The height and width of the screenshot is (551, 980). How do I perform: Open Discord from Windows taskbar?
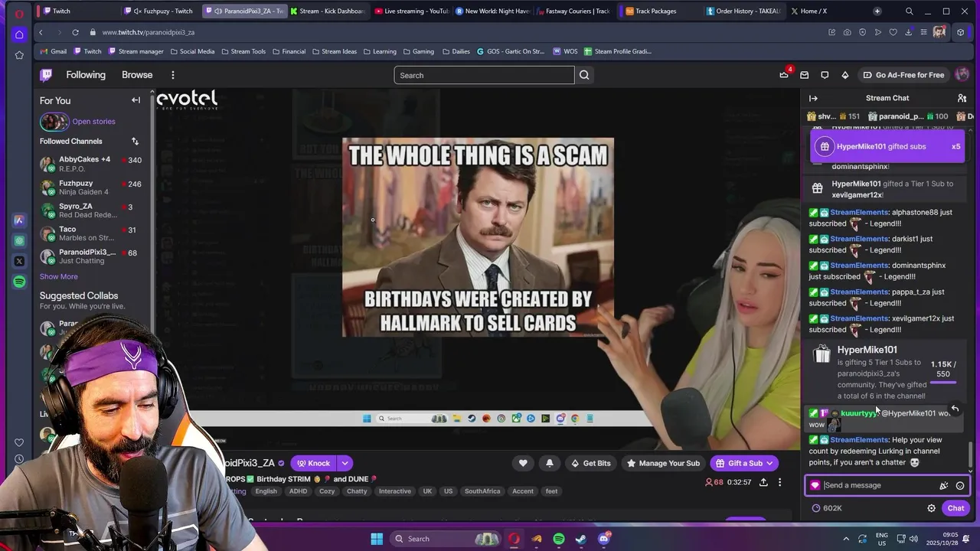click(x=604, y=539)
